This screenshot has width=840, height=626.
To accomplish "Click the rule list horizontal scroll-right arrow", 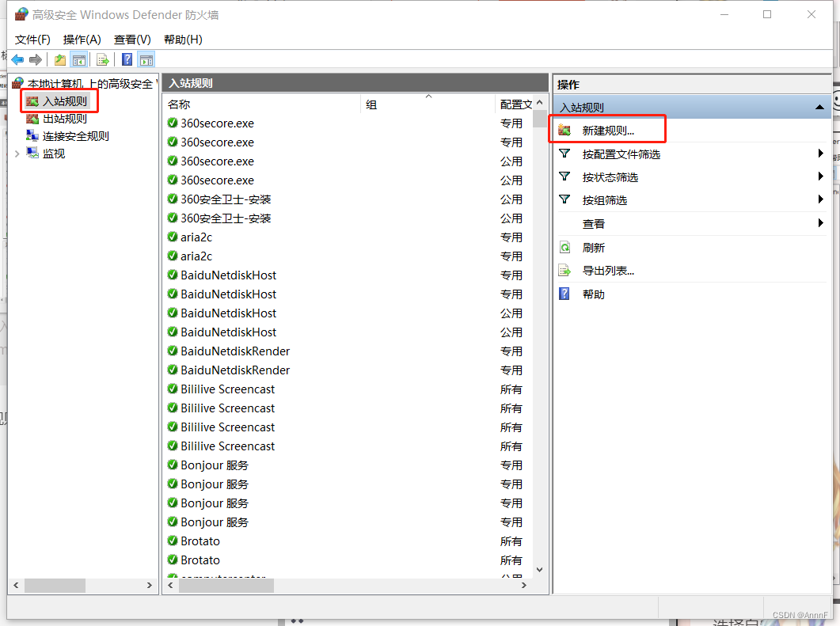I will click(x=524, y=586).
